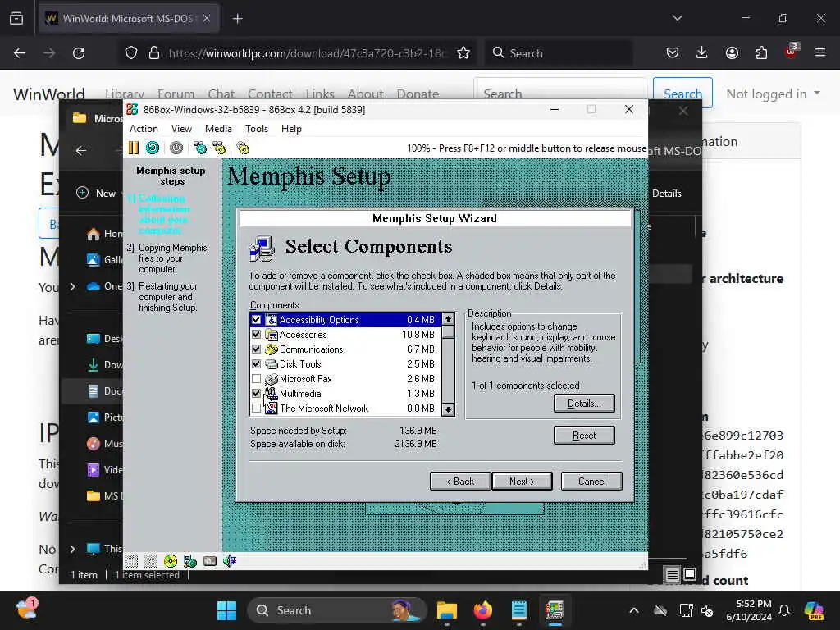Screen dimensions: 840x630
Task: Click components list scroll up arrow
Action: 449,319
